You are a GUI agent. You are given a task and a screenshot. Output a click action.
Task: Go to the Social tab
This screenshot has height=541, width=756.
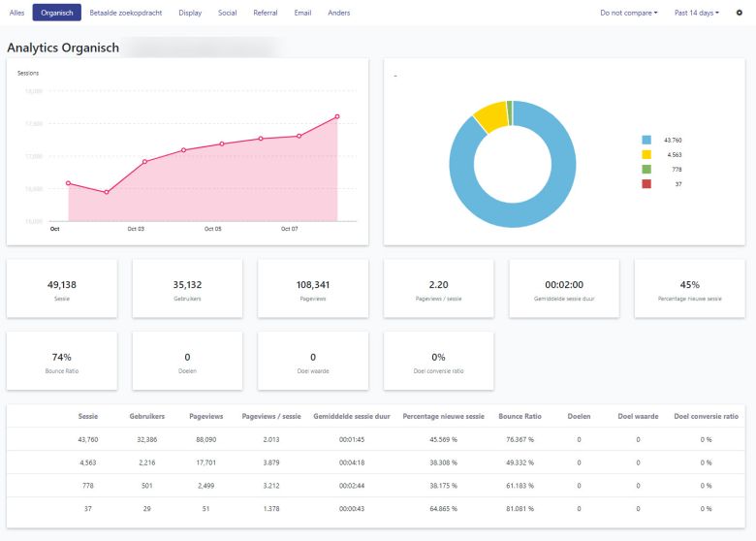click(228, 13)
